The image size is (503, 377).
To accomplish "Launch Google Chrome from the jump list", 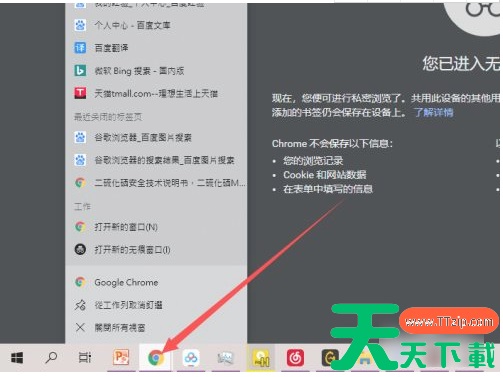I will click(156, 282).
